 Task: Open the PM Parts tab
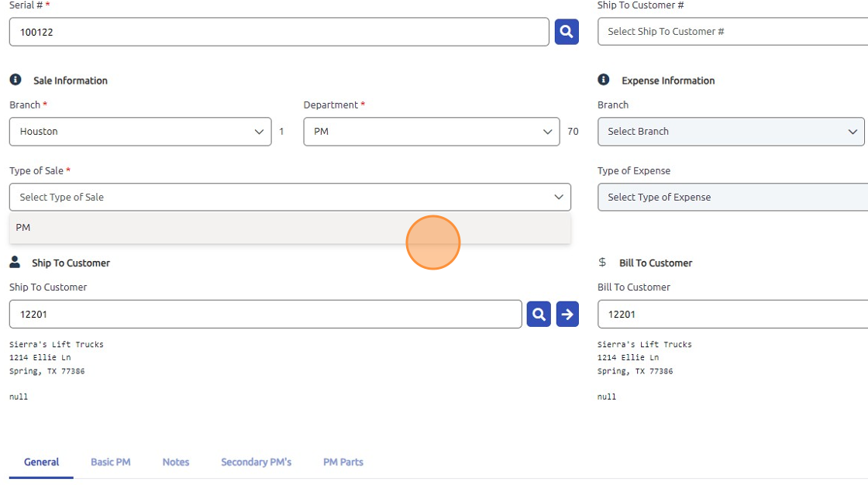(343, 462)
